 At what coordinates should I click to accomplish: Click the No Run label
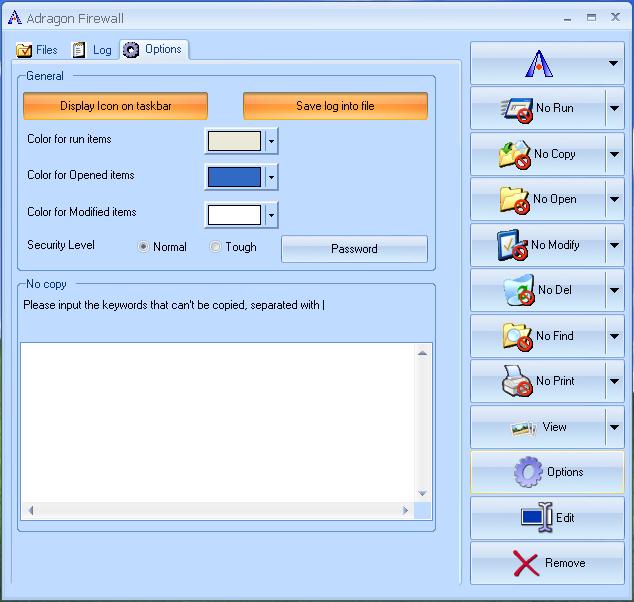point(554,108)
